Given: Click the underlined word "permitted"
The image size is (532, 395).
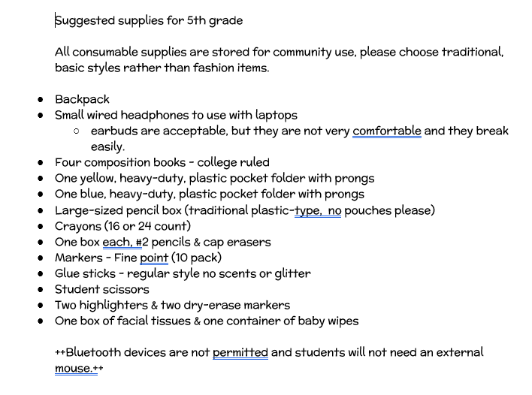Looking at the screenshot, I should point(240,352).
